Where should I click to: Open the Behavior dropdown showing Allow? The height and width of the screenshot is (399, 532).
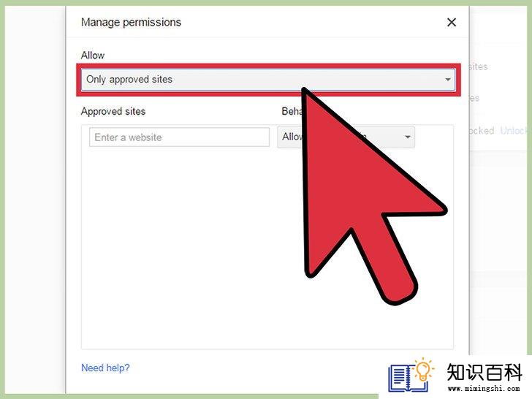click(x=346, y=137)
